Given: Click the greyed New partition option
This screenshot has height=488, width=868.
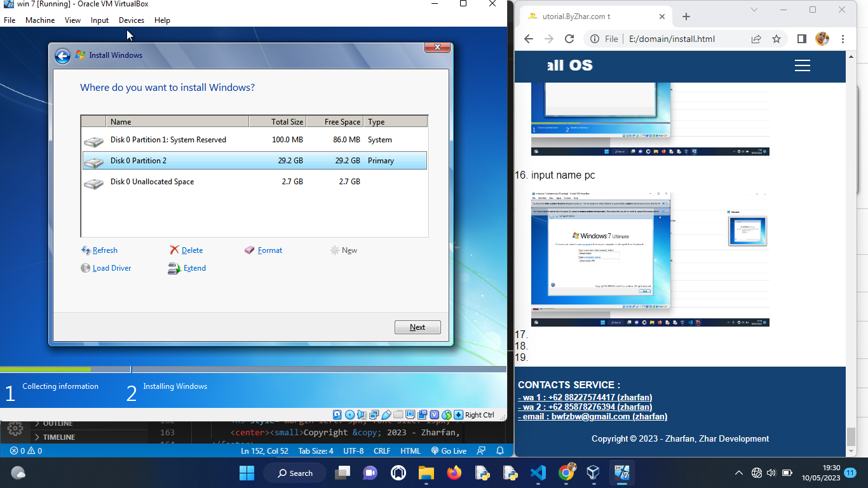Looking at the screenshot, I should pyautogui.click(x=344, y=250).
